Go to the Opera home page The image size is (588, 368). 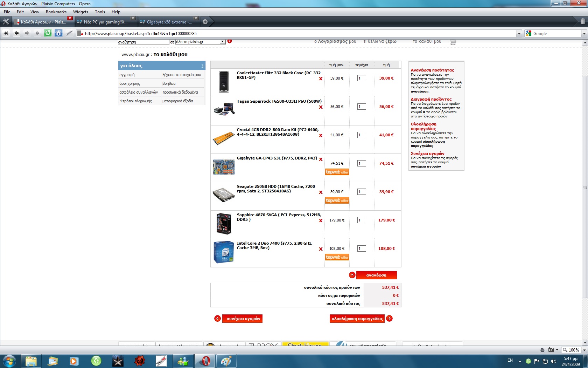coord(58,33)
